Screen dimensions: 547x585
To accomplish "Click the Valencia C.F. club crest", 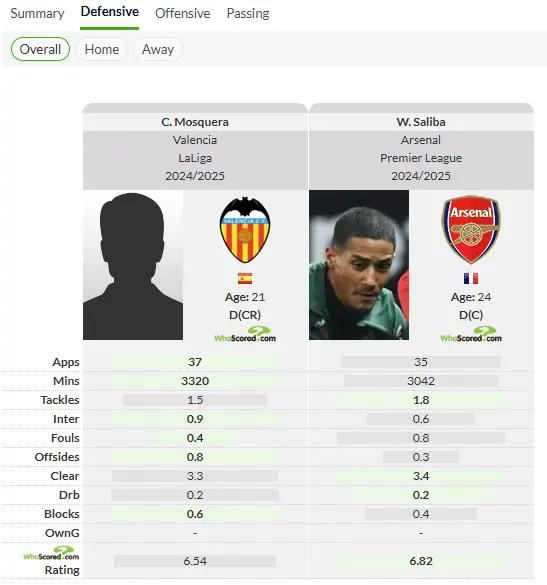I will pyautogui.click(x=245, y=229).
